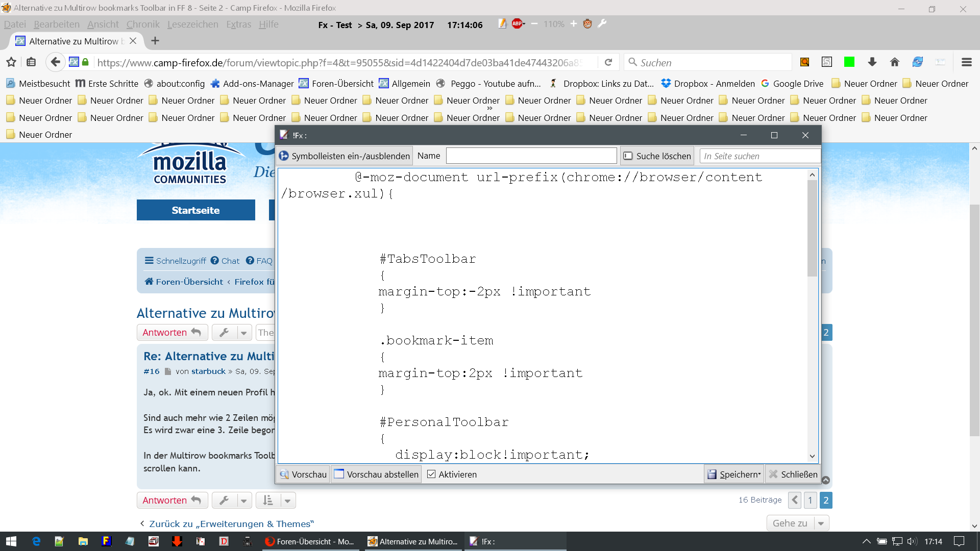Click the code editor vertical scrollbar thumb
This screenshot has width=980, height=551.
[812, 228]
